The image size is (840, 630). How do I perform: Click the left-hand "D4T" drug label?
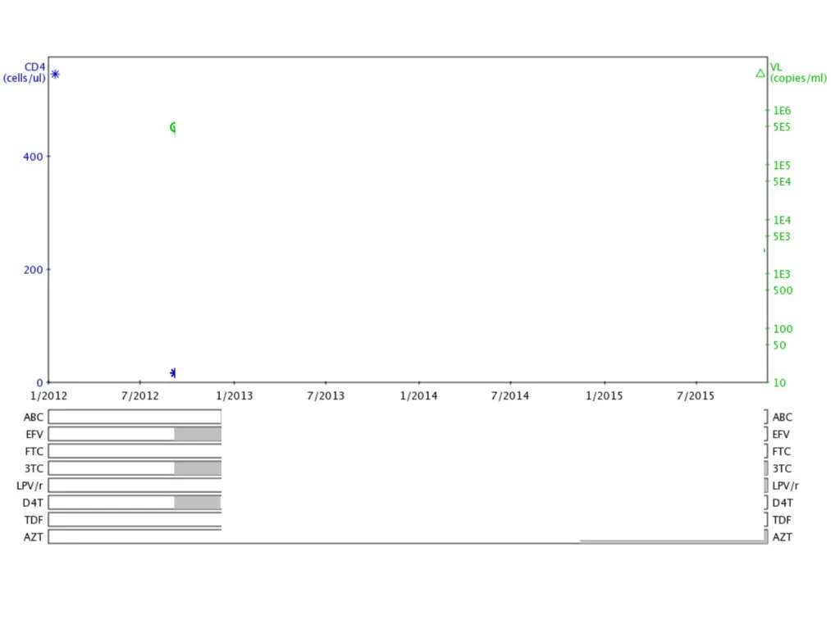(x=33, y=503)
